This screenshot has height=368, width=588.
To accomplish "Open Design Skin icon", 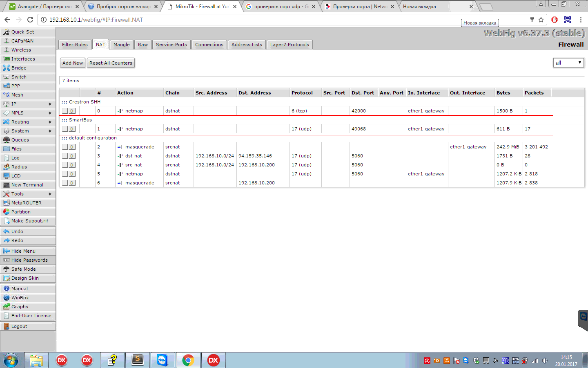I will [6, 278].
